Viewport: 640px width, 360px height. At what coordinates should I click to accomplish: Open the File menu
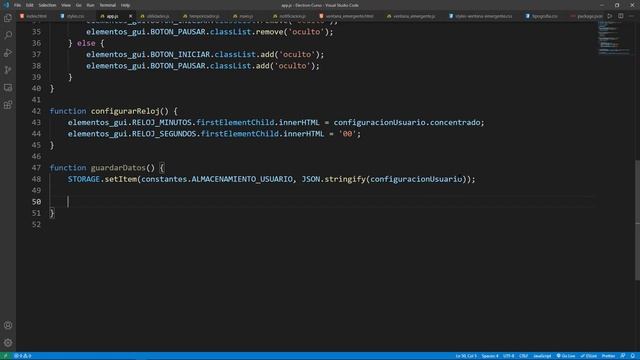click(x=17, y=5)
